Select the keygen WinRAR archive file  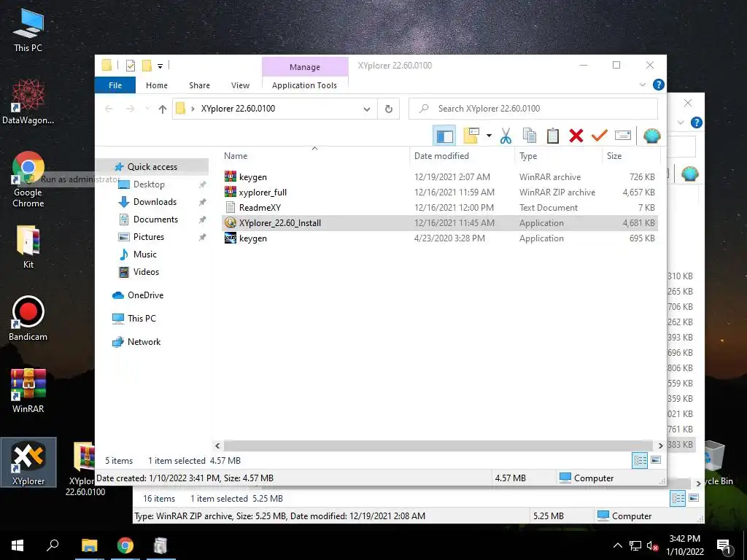440,177
